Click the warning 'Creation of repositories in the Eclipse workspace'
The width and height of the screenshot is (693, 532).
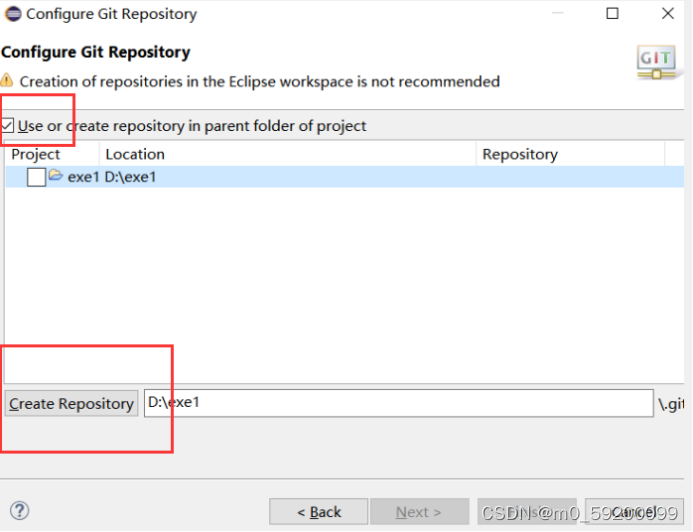click(260, 82)
